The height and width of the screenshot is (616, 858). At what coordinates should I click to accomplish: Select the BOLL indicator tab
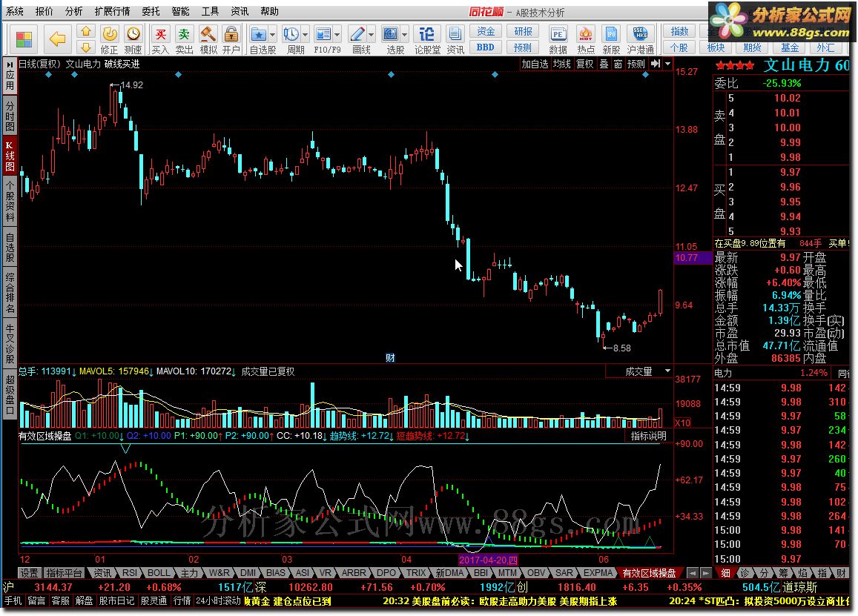159,573
